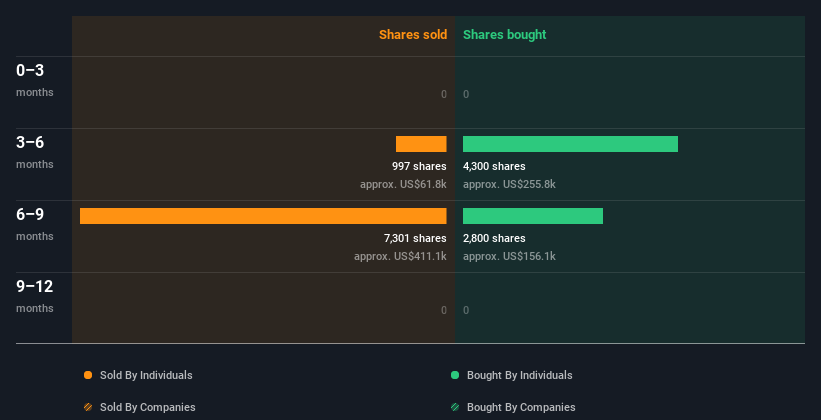The height and width of the screenshot is (420, 821).
Task: Click the green 6–9 months shares bought bar
Action: [x=533, y=216]
